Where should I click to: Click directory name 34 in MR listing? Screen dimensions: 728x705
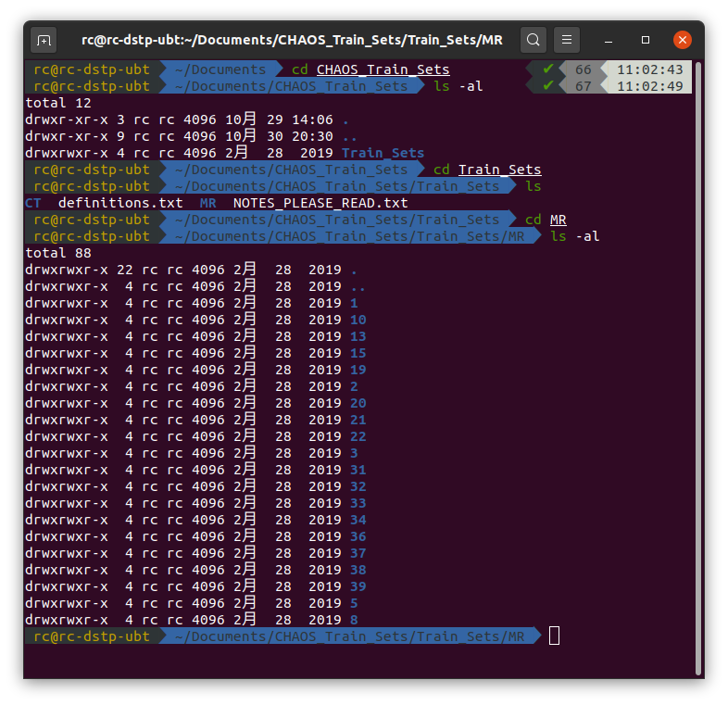[x=358, y=520]
